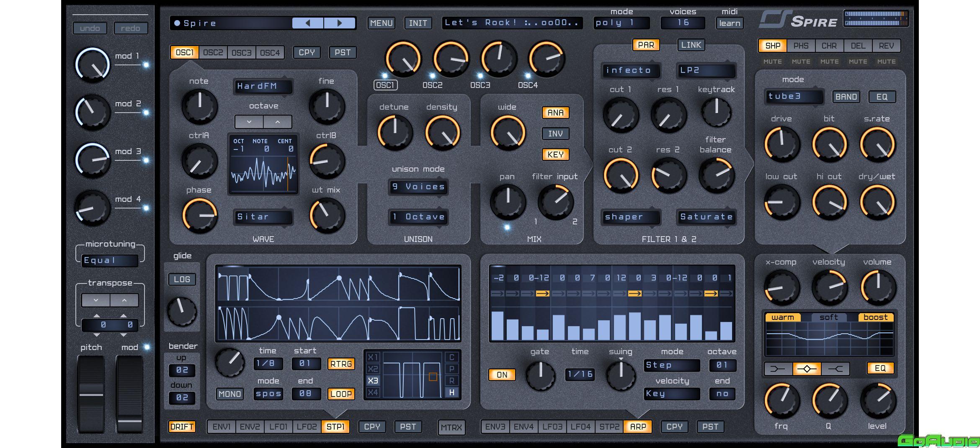Select next preset with right arrow
The width and height of the screenshot is (980, 448).
tap(340, 23)
